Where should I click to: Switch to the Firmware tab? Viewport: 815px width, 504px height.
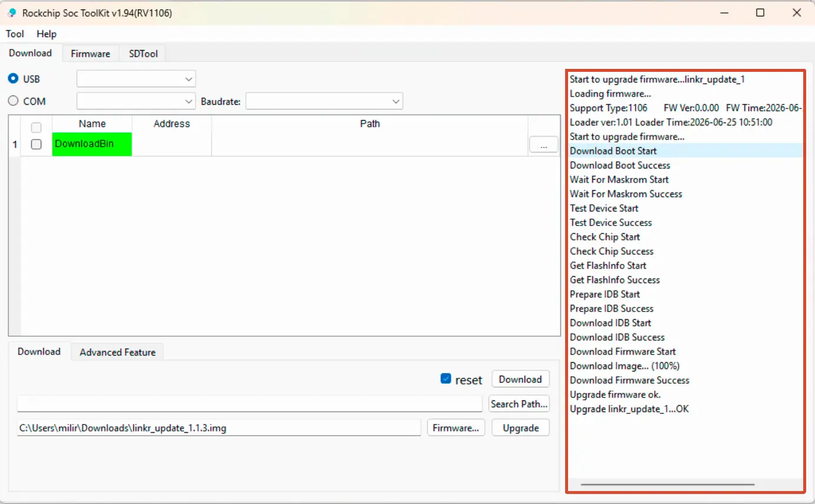(x=90, y=54)
